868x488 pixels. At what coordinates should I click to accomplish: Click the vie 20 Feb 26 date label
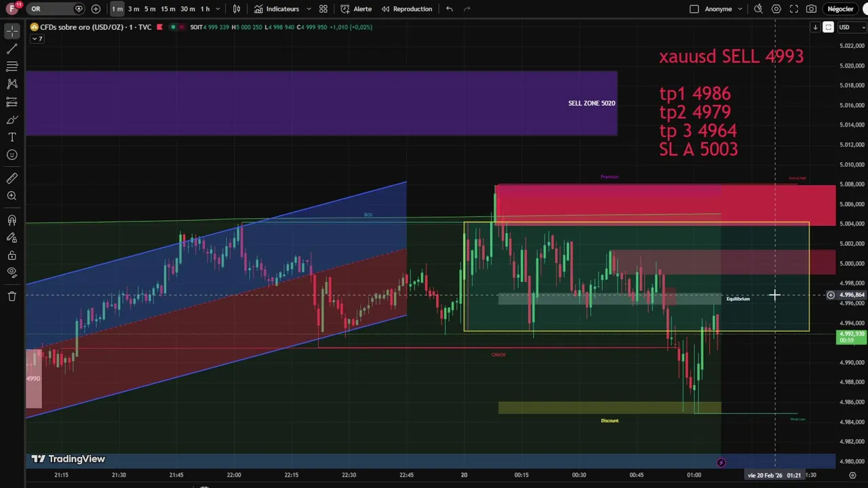coord(774,475)
